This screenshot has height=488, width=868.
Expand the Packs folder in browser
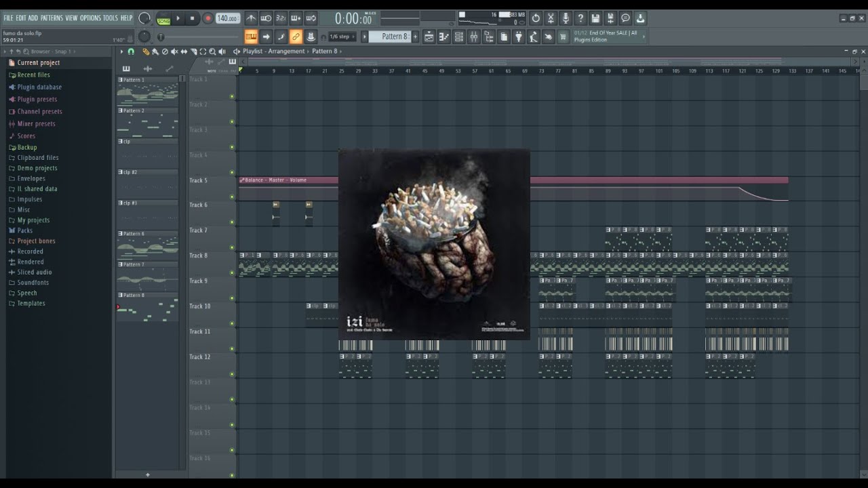(x=24, y=230)
